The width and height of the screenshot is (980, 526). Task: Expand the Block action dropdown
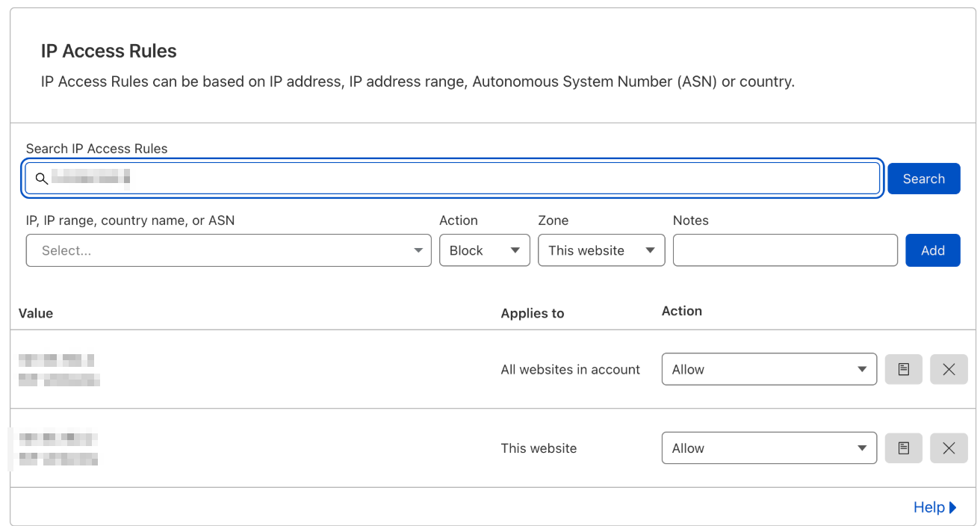point(484,250)
